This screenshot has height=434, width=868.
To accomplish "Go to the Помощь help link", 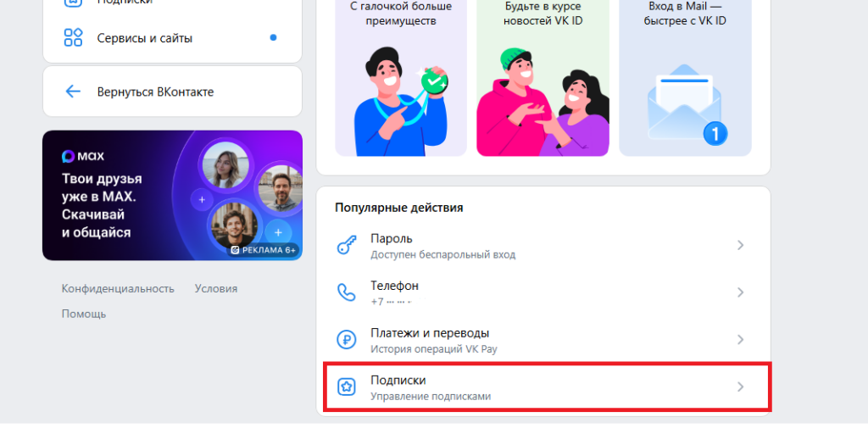I will pyautogui.click(x=84, y=314).
